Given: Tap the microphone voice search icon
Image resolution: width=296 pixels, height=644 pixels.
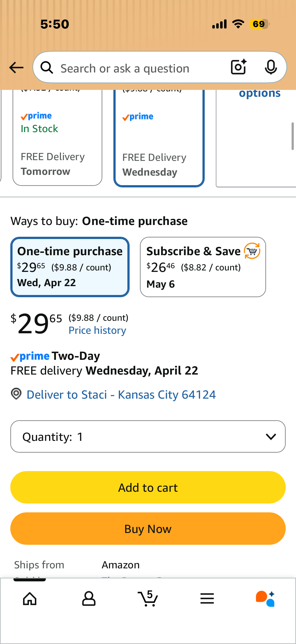Looking at the screenshot, I should [271, 67].
